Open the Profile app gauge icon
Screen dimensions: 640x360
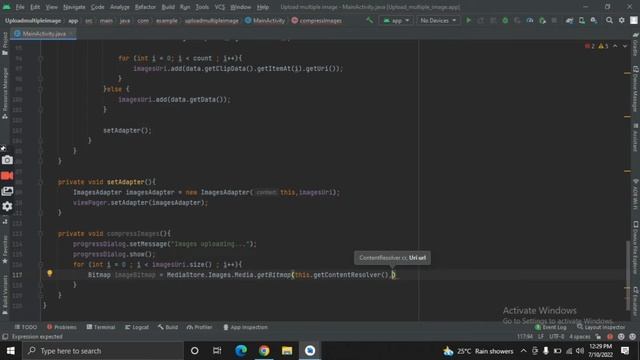click(530, 20)
